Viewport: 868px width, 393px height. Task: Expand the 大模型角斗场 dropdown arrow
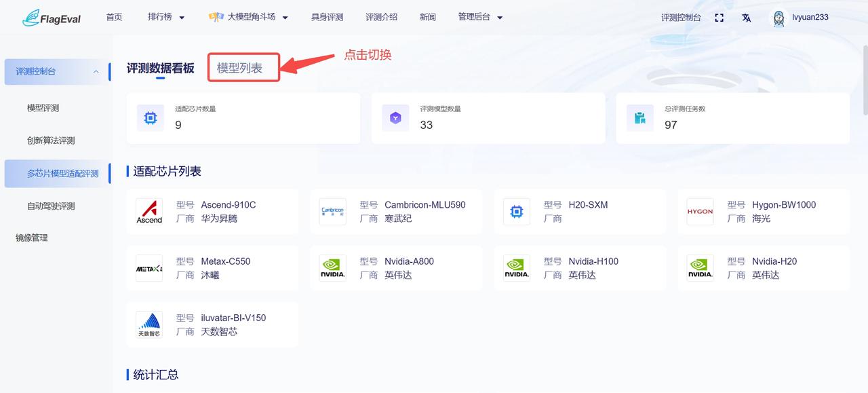(x=285, y=18)
